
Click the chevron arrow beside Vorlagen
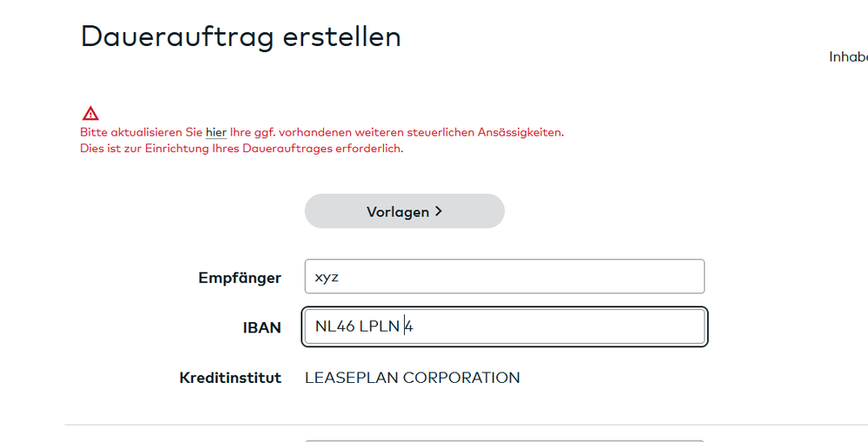[x=439, y=211]
